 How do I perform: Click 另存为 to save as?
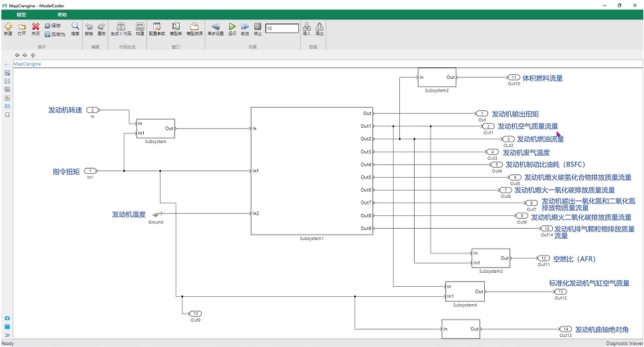[56, 33]
